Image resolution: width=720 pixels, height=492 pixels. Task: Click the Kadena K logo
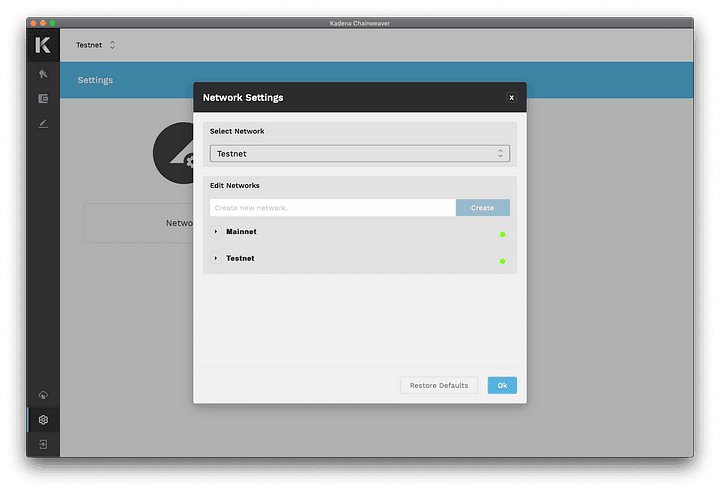[43, 45]
